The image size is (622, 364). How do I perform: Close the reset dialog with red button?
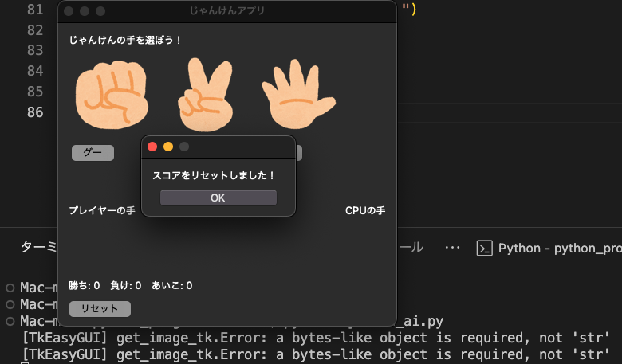click(x=152, y=147)
